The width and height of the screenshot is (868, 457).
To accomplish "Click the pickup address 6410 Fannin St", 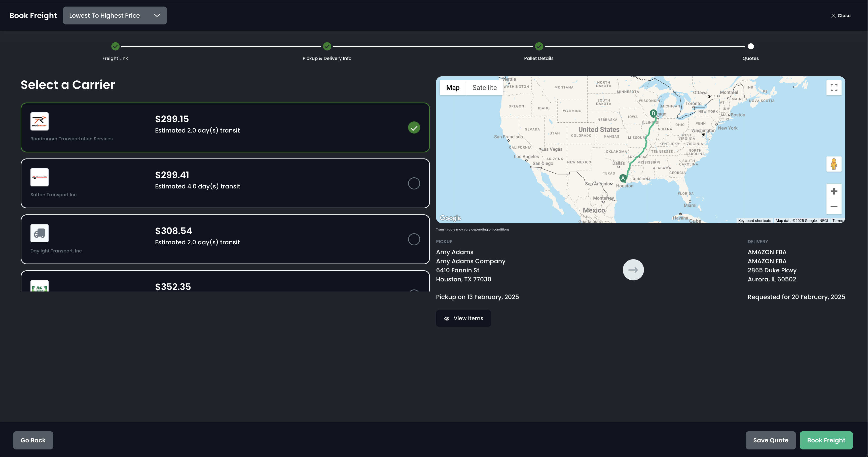I will (x=458, y=270).
